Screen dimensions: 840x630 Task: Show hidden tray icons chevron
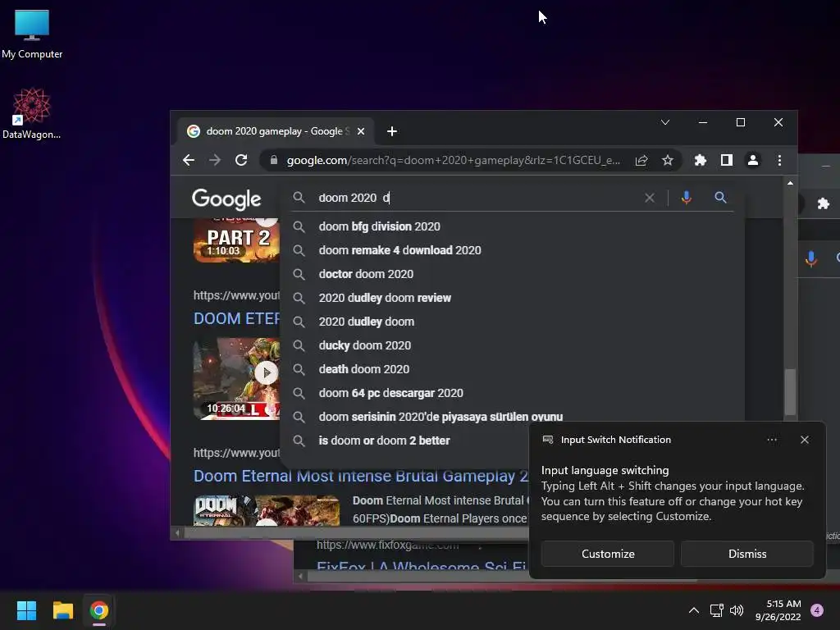694,610
